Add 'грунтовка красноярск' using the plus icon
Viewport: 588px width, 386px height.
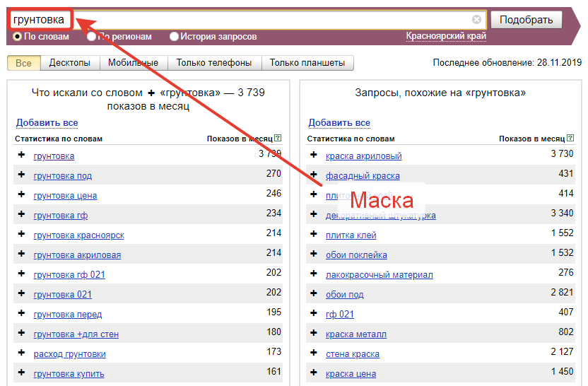coord(21,234)
